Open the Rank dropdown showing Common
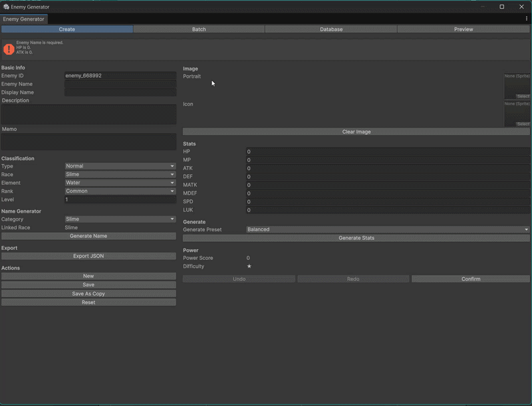 coord(120,191)
